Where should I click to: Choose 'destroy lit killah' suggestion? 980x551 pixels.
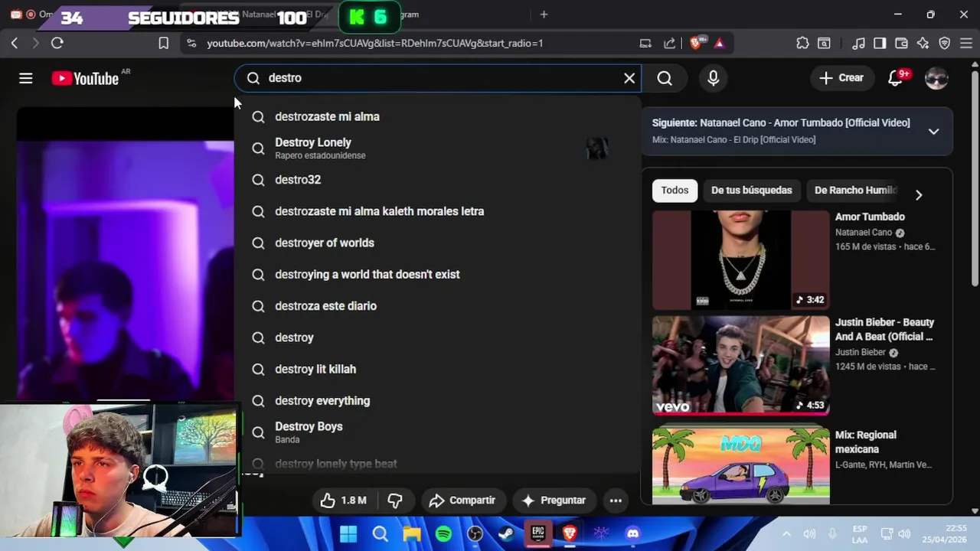pos(437,369)
